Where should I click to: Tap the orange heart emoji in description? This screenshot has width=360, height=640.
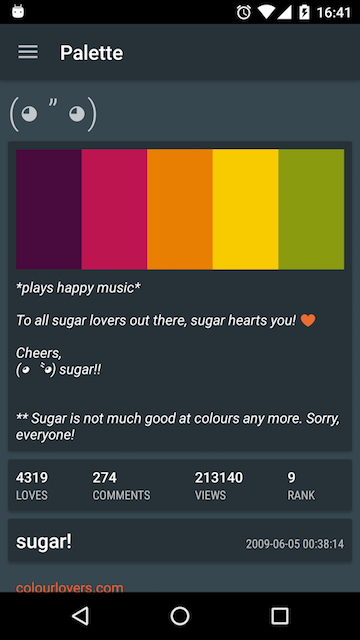tap(308, 320)
